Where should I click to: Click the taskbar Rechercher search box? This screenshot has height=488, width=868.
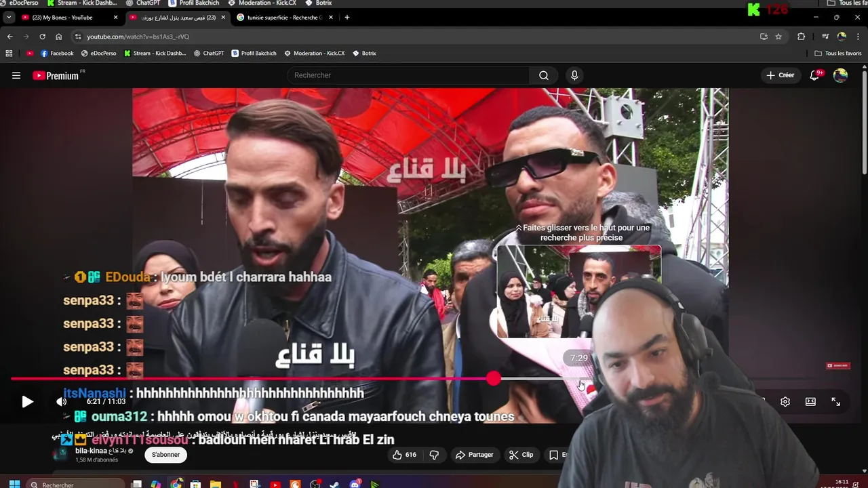coord(76,484)
